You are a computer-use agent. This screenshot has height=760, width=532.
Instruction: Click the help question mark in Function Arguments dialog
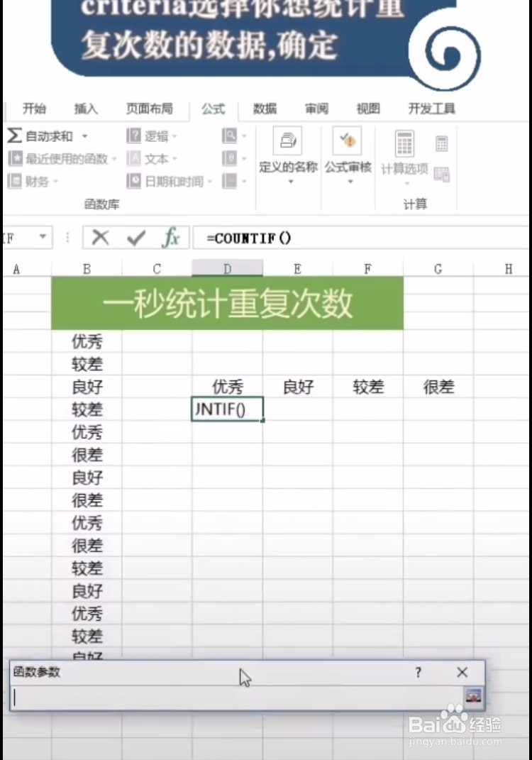pyautogui.click(x=419, y=672)
